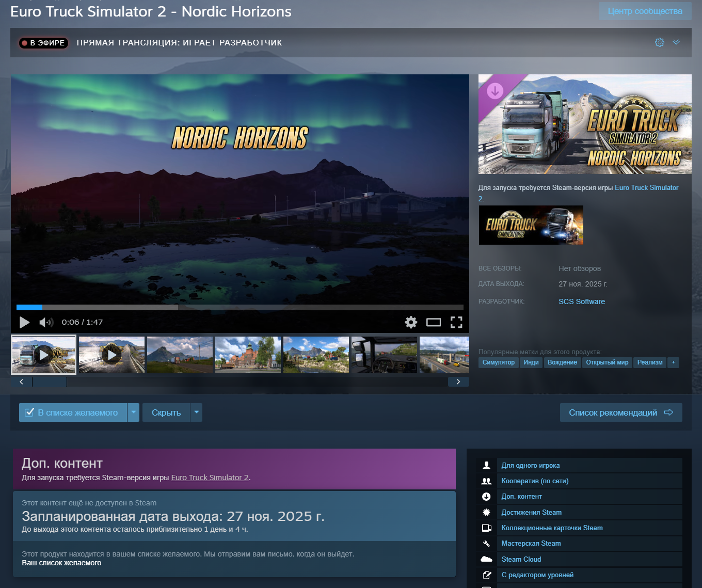This screenshot has height=588, width=702.
Task: Click single-player person icon
Action: (x=486, y=465)
